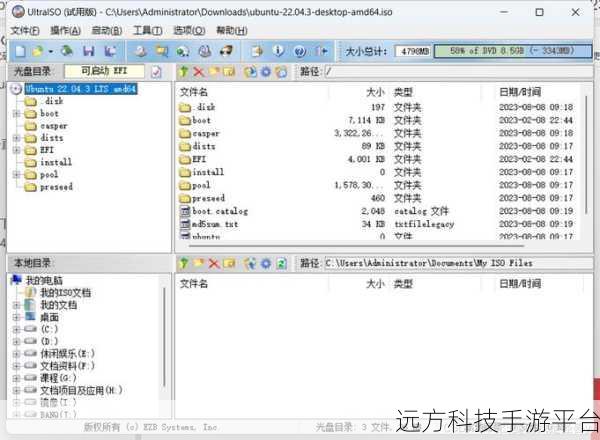Open the dropdown arrow next to Open icon
Viewport: 600px width, 440px height.
51,51
